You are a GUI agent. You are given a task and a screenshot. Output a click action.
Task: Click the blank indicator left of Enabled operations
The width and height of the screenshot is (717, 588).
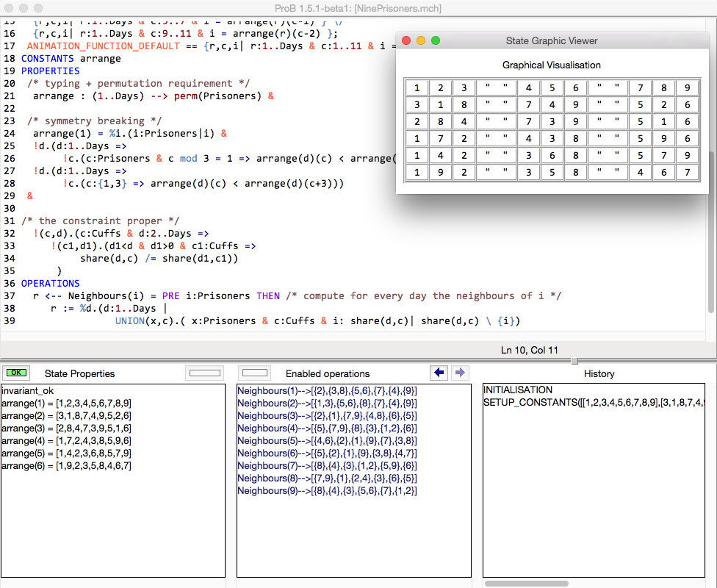(x=256, y=373)
